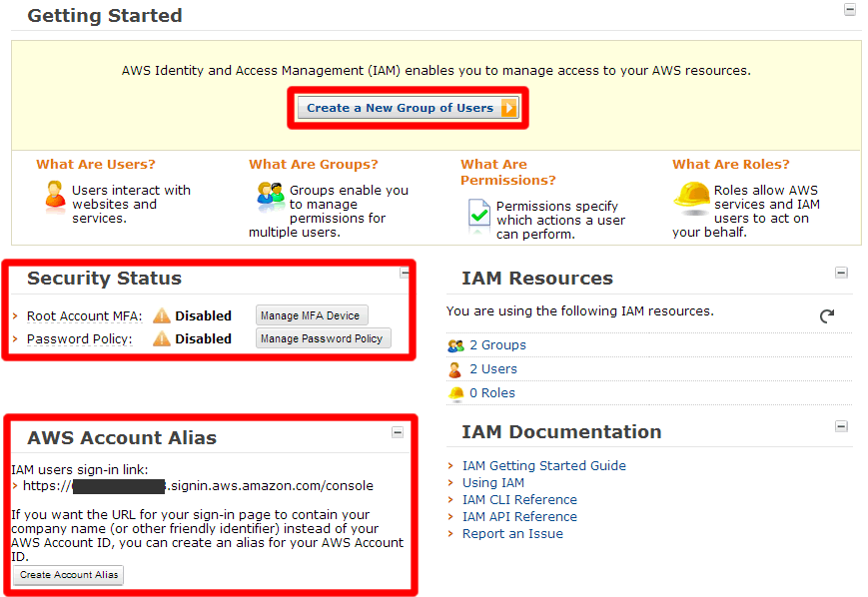Open the 0 Roles link

492,392
